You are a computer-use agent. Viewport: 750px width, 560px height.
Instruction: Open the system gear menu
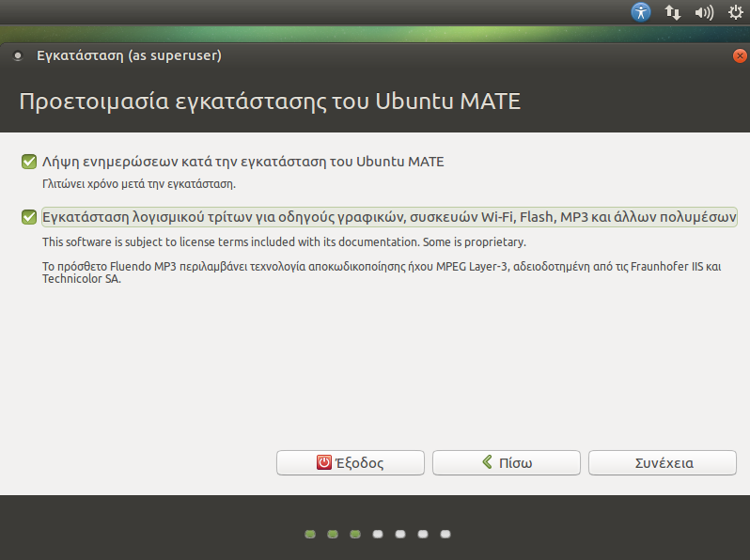pyautogui.click(x=735, y=12)
